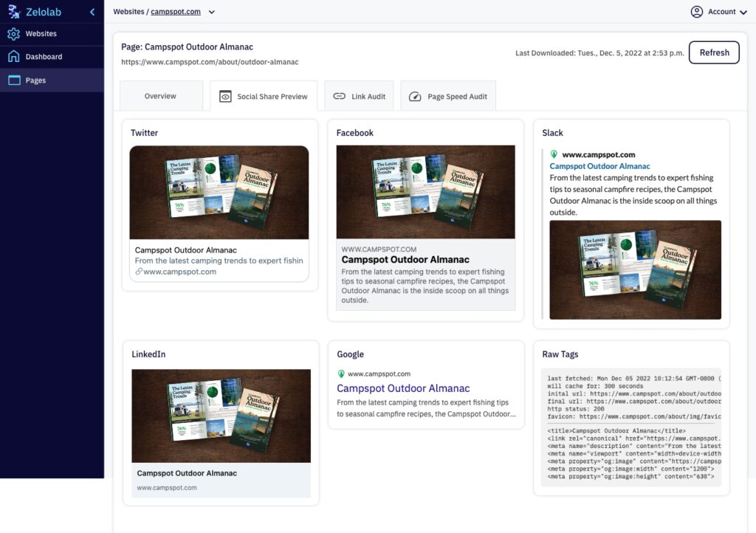Image resolution: width=756 pixels, height=533 pixels.
Task: Click www.campspot.com in Google preview
Action: coord(379,374)
